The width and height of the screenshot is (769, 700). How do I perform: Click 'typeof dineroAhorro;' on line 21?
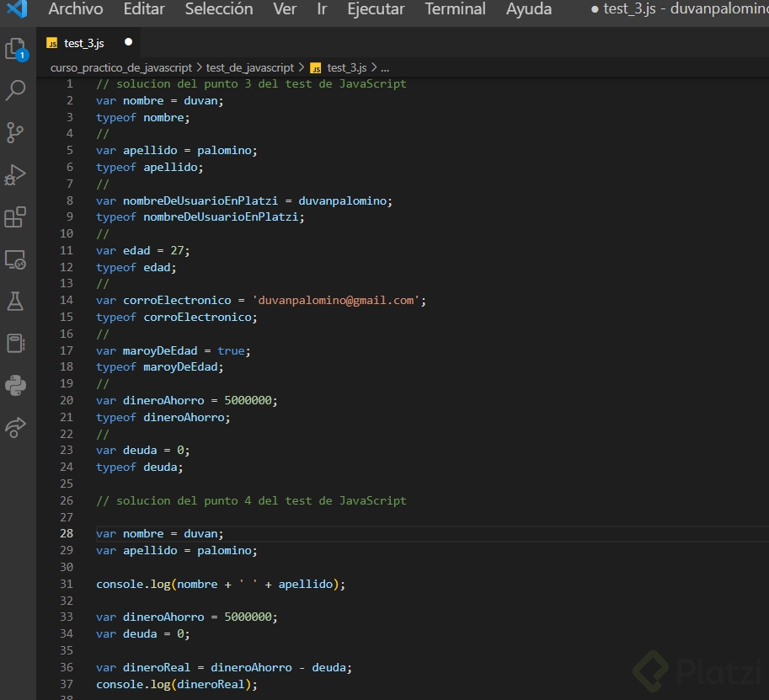pyautogui.click(x=163, y=418)
